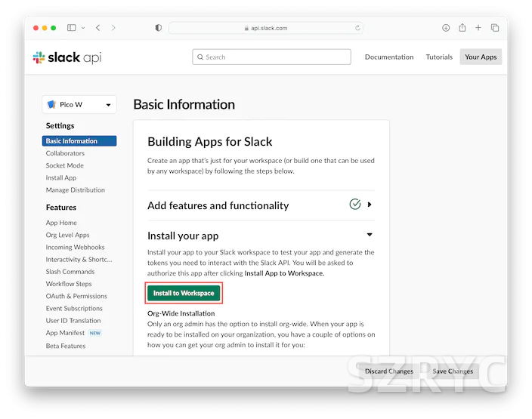This screenshot has height=419, width=532.
Task: Click the privacy shield icon
Action: [x=158, y=28]
